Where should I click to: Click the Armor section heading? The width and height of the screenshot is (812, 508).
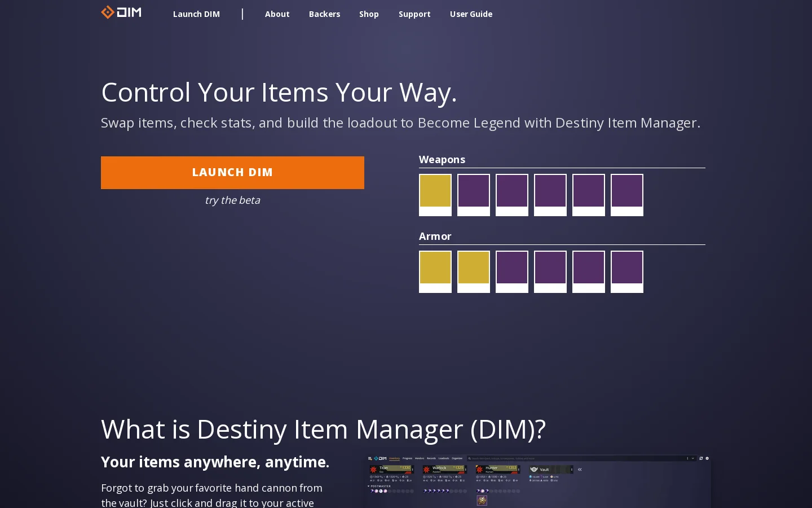(435, 237)
